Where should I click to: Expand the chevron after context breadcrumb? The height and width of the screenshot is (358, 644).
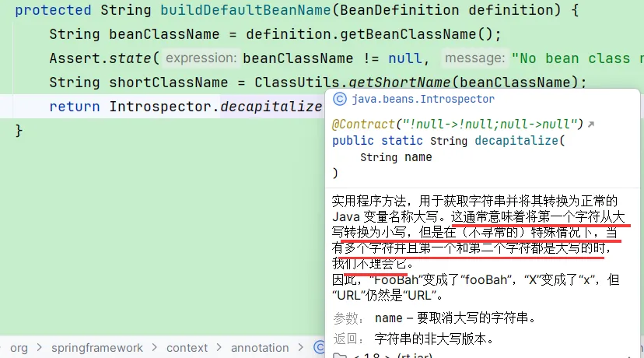click(219, 348)
